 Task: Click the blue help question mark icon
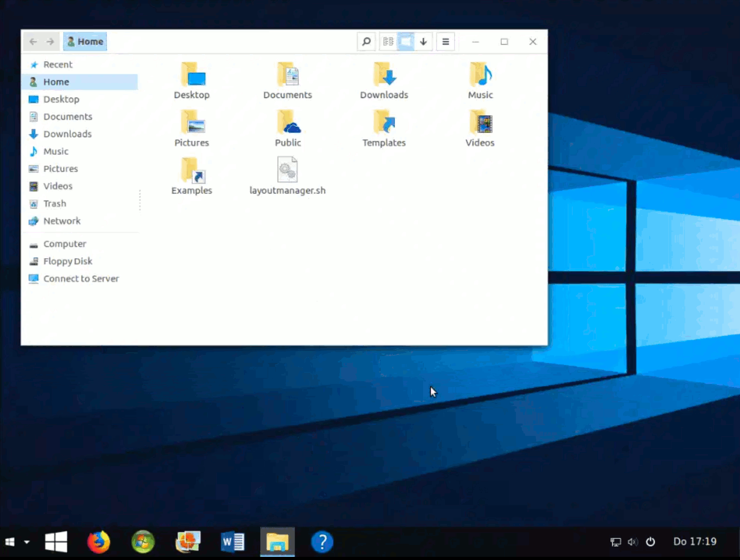click(x=322, y=542)
